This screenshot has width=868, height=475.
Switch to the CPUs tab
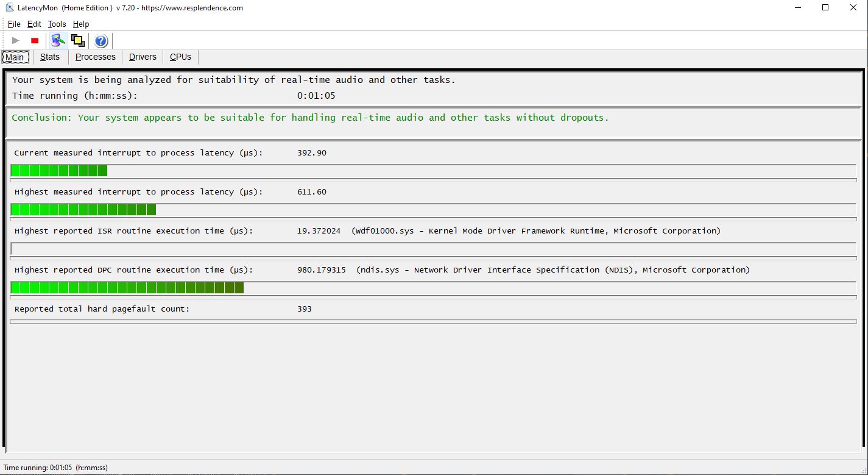click(180, 57)
